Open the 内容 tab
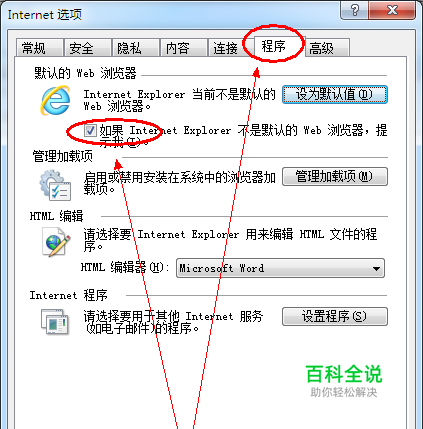The width and height of the screenshot is (423, 429). pos(183,48)
